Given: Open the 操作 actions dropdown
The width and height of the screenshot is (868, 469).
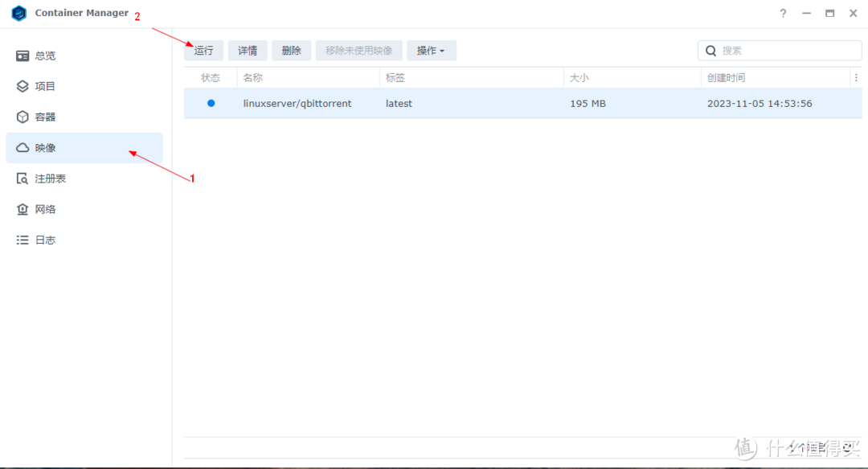Looking at the screenshot, I should click(x=432, y=50).
